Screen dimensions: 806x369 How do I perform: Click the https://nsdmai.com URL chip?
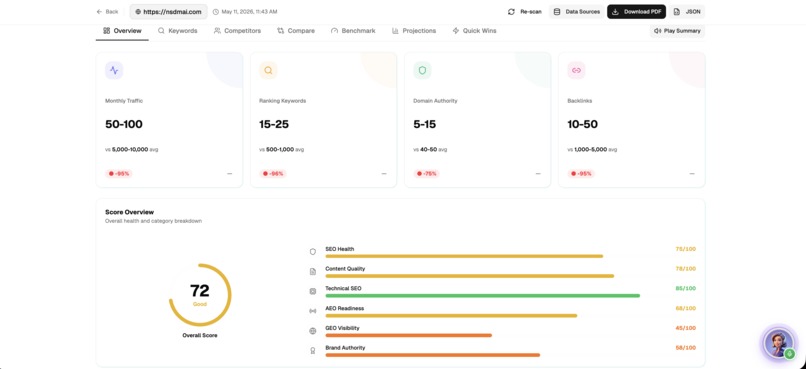click(x=169, y=11)
